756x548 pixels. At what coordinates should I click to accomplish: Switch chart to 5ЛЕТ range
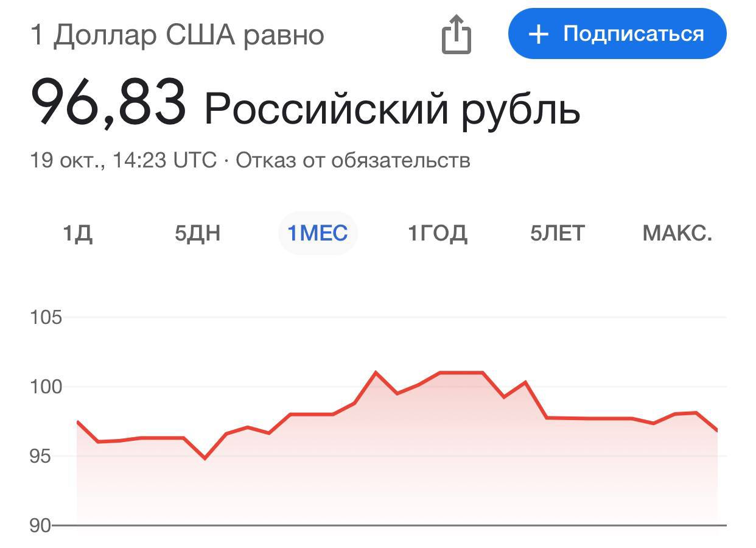[x=557, y=233]
